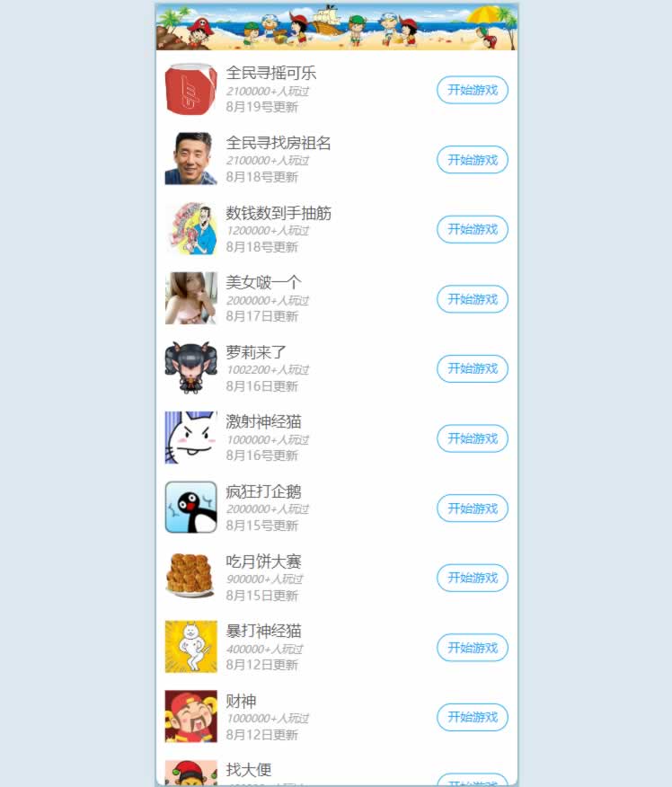
Task: Click 开始游戏 next to 疯狂打企鹅
Action: (473, 508)
